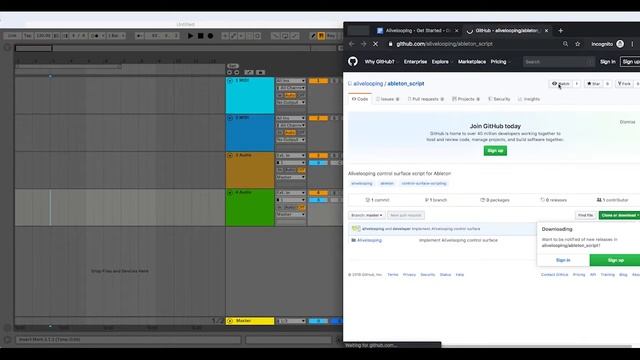
Task: Open a new Chrome tab
Action: tap(560, 31)
